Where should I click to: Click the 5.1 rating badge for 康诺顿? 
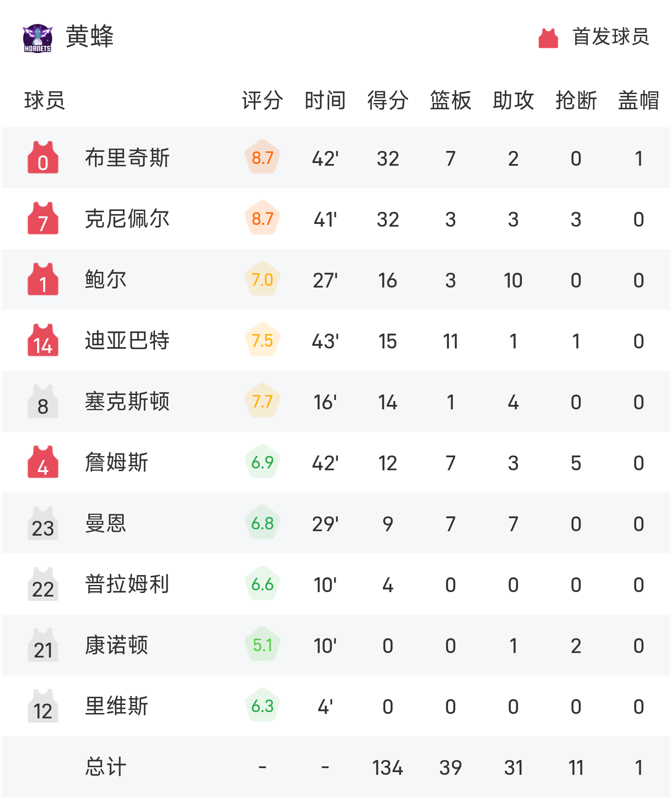coord(263,645)
